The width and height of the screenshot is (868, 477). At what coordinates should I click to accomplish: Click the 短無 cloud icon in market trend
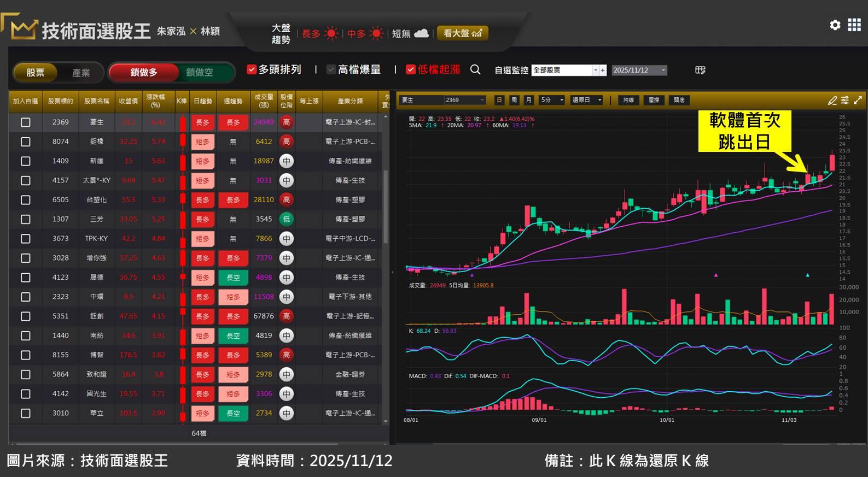[x=421, y=34]
